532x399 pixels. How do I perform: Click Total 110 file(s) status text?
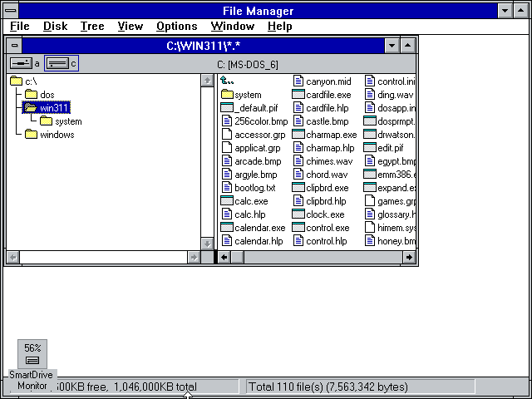tap(328, 387)
